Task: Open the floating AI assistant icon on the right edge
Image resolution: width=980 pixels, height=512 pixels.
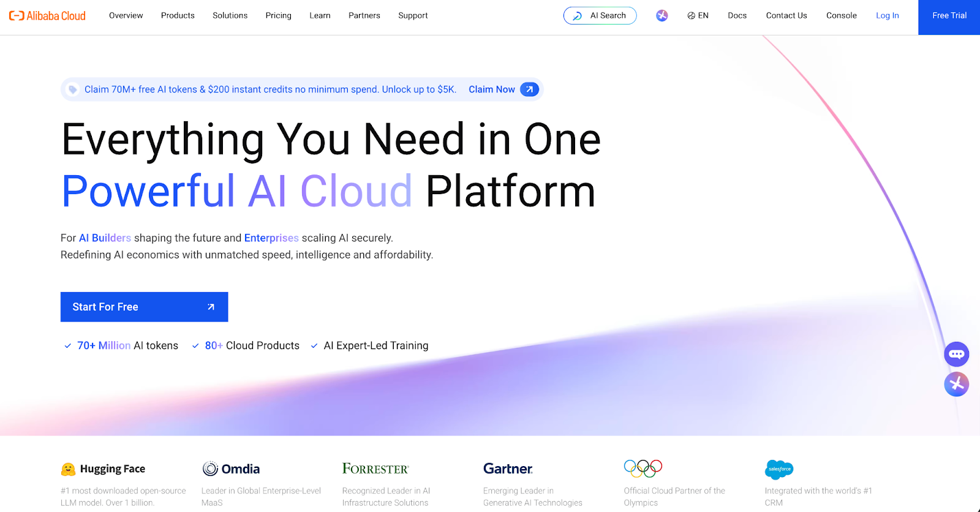Action: [957, 385]
